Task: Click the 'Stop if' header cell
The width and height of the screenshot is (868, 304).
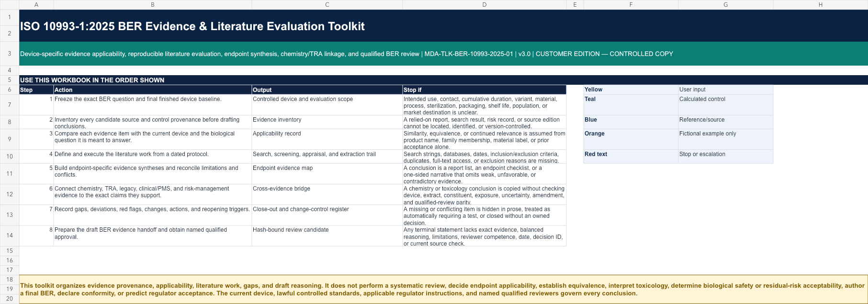Action: 485,90
